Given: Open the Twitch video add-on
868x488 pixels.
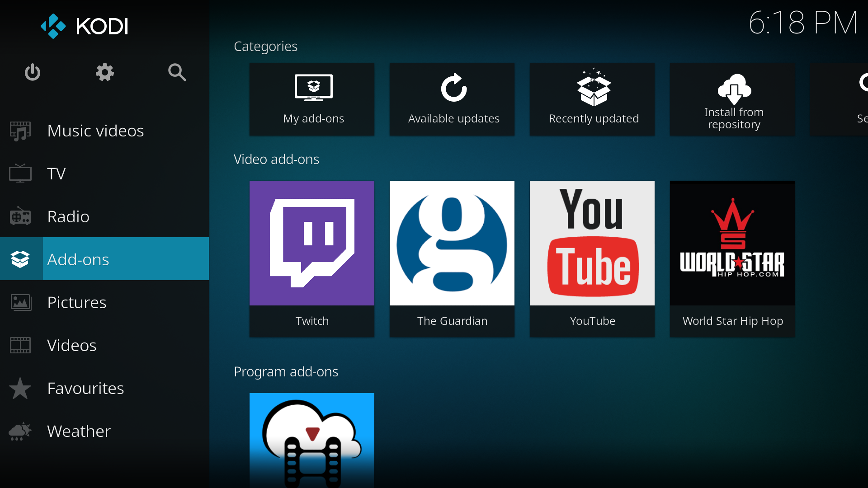Looking at the screenshot, I should pyautogui.click(x=312, y=258).
